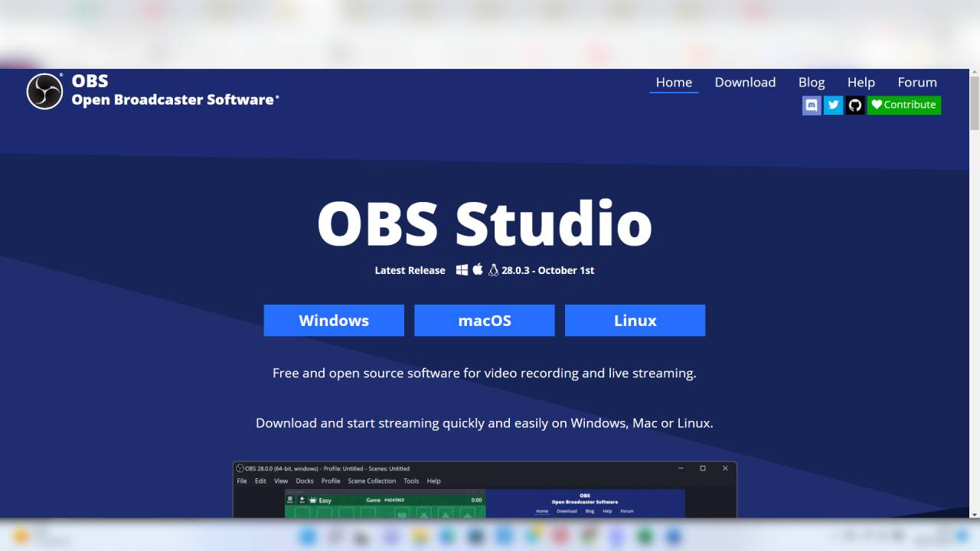Screen dimensions: 980x551
Task: Download OBS using the Linux button
Action: pyautogui.click(x=635, y=320)
